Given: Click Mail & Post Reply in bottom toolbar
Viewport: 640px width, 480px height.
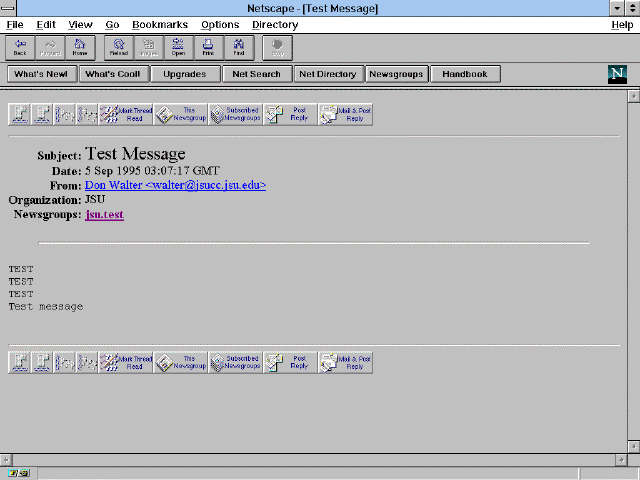Looking at the screenshot, I should point(345,362).
